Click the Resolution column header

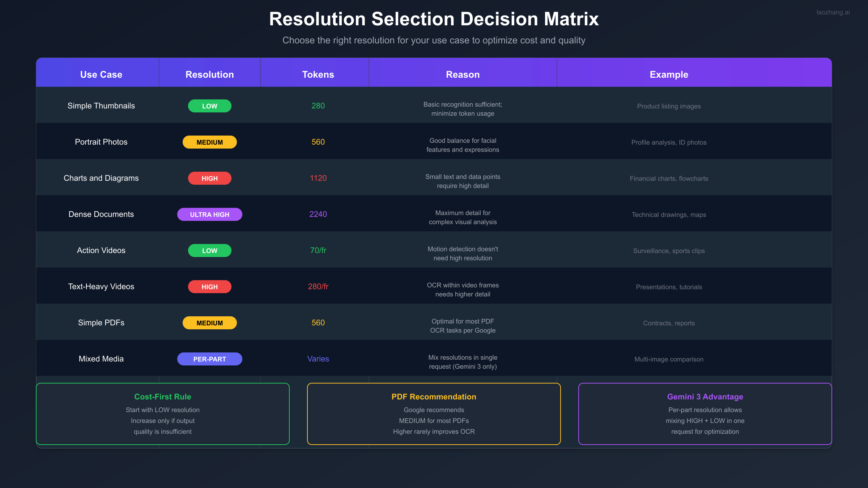click(209, 74)
